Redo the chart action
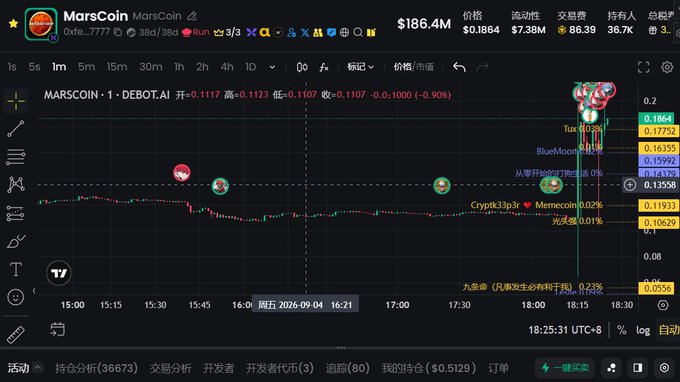The image size is (680, 382). [482, 67]
